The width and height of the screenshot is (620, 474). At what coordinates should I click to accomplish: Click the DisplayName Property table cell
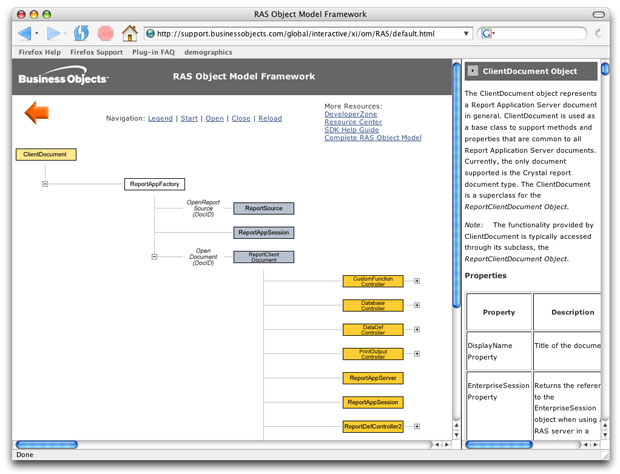pos(499,351)
